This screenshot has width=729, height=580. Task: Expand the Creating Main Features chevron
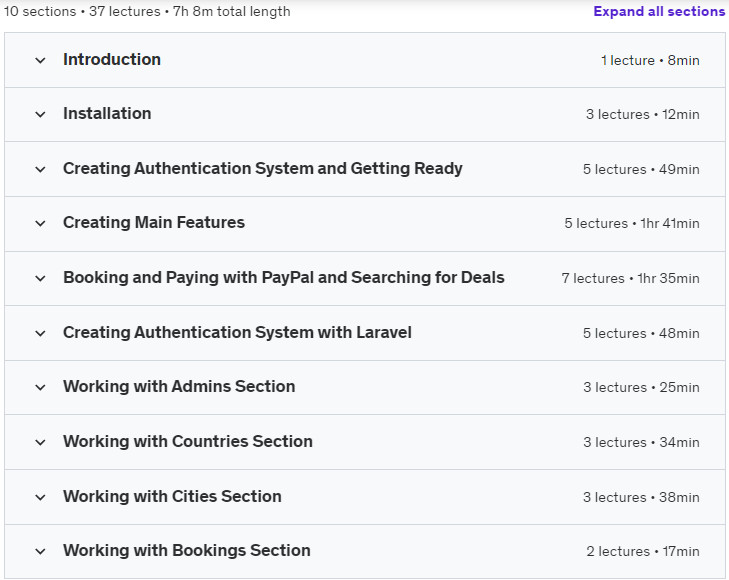click(x=40, y=223)
